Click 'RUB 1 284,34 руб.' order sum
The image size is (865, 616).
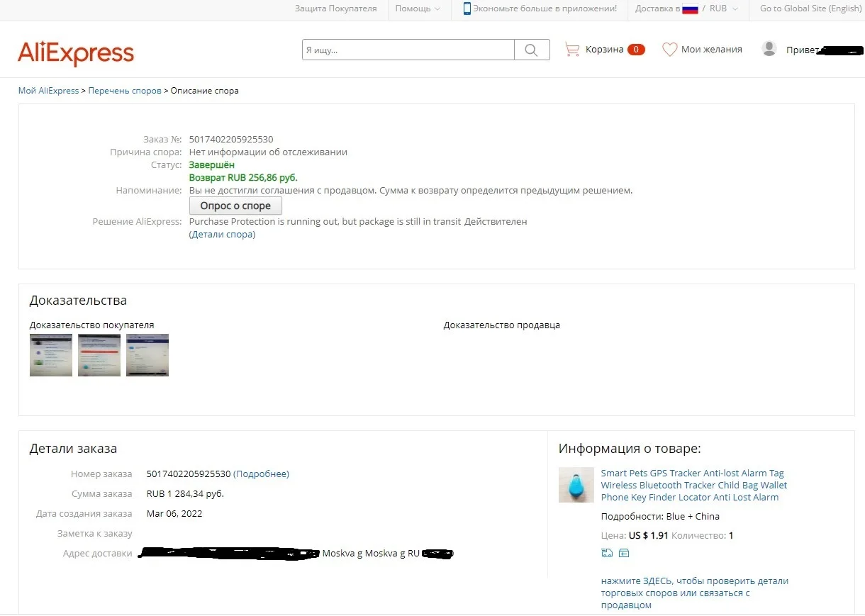[185, 494]
